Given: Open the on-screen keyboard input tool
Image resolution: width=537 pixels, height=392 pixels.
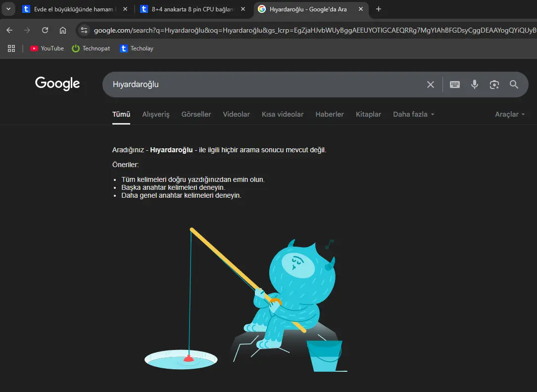Looking at the screenshot, I should (x=455, y=85).
